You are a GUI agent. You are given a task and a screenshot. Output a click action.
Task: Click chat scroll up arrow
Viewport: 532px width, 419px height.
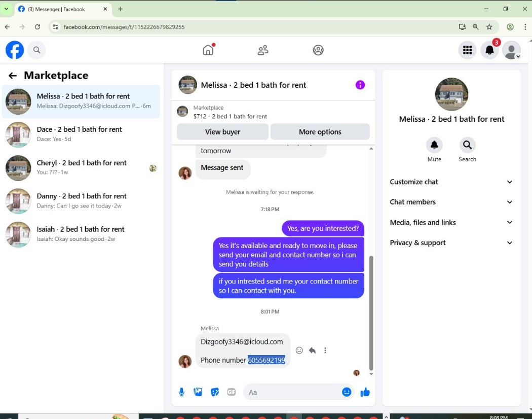tap(371, 149)
